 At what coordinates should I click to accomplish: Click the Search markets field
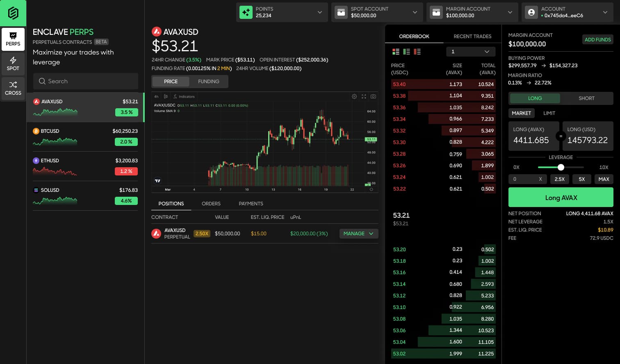pyautogui.click(x=86, y=81)
